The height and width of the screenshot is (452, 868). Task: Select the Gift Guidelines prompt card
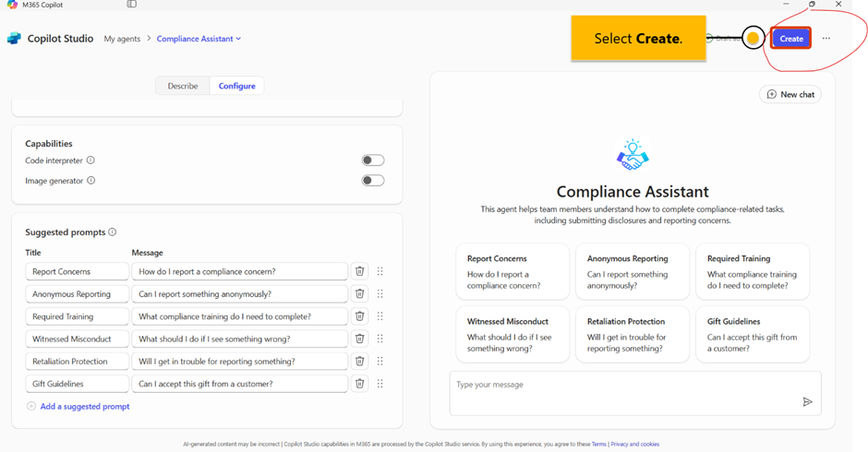point(753,335)
